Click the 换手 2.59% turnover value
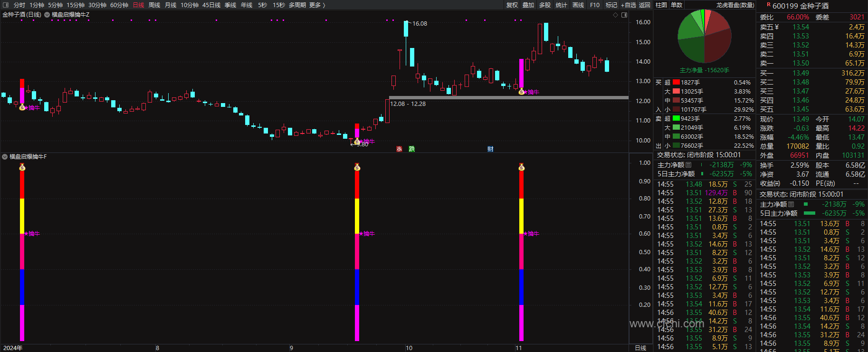Screen dimensions: 868x352 coord(800,165)
